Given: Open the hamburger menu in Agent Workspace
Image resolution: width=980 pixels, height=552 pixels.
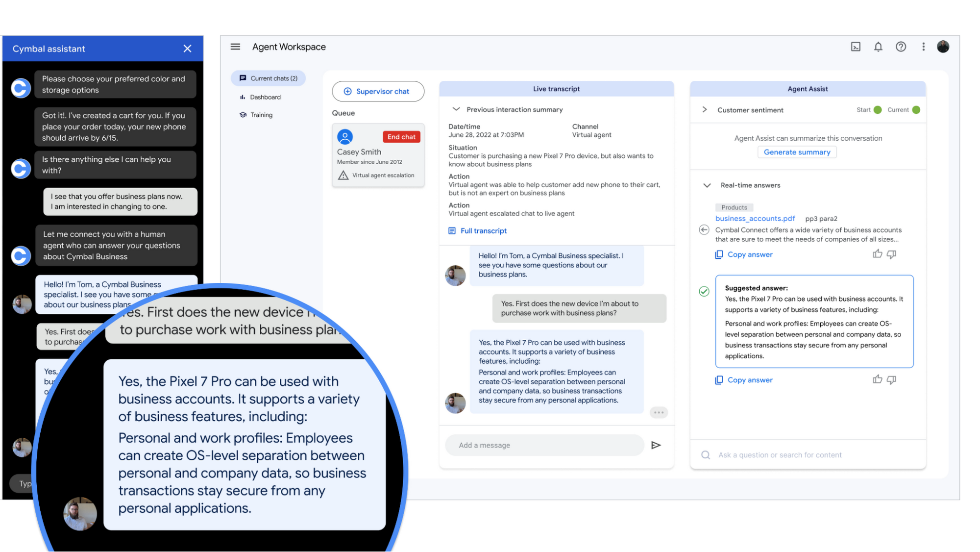Looking at the screenshot, I should coord(235,47).
